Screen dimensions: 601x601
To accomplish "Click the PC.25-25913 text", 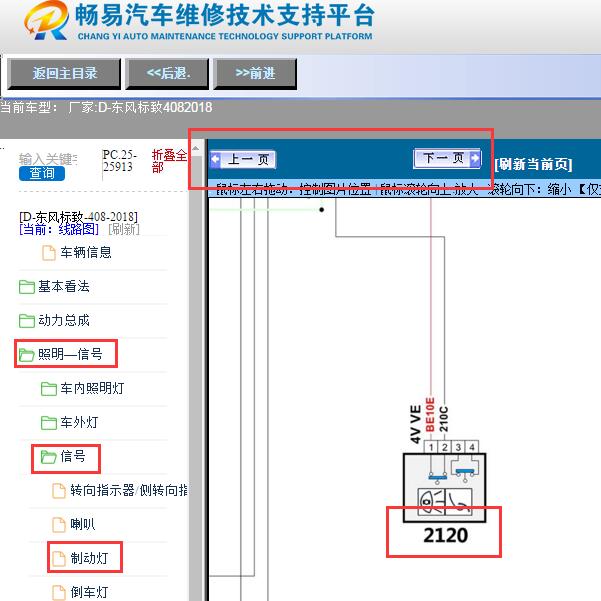I will (119, 161).
